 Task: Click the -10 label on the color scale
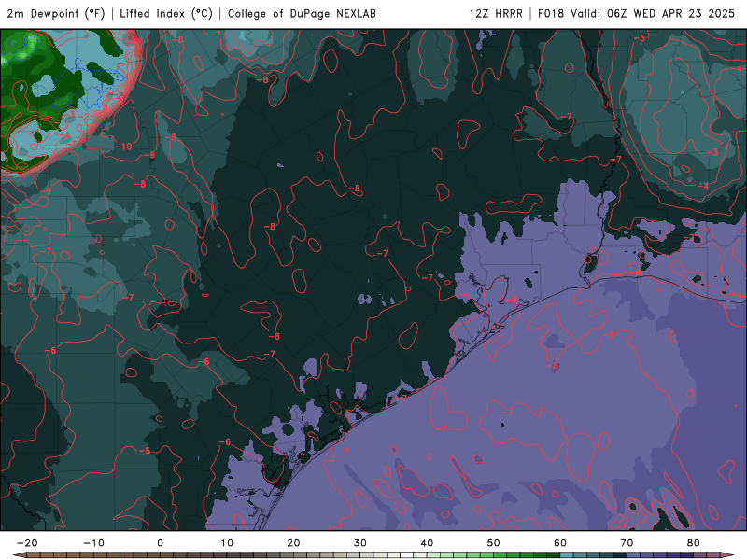tap(93, 543)
